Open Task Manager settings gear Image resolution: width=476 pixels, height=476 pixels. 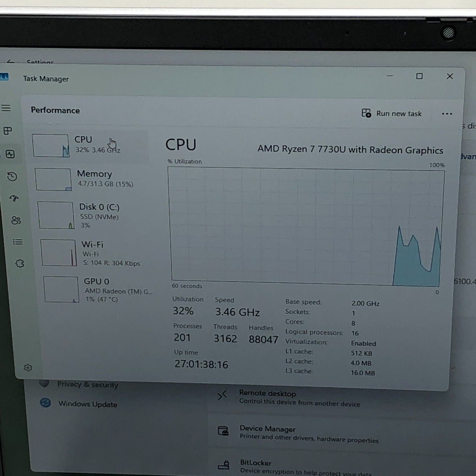28,367
